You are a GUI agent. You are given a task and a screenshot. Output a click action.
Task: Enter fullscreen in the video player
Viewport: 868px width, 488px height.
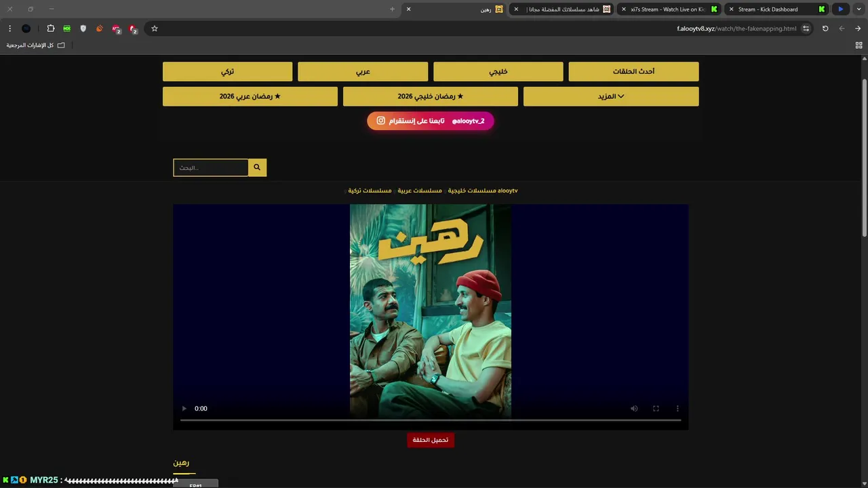[656, 409]
